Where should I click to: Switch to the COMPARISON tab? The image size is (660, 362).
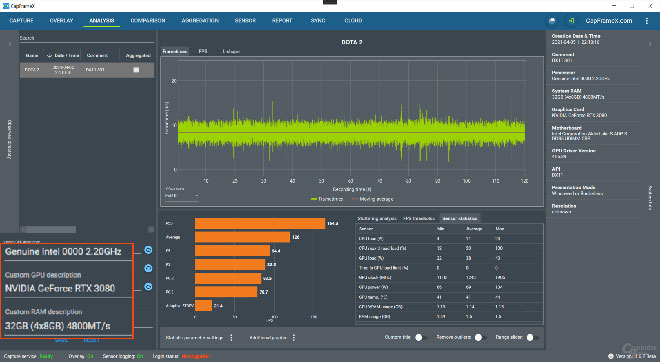click(148, 21)
